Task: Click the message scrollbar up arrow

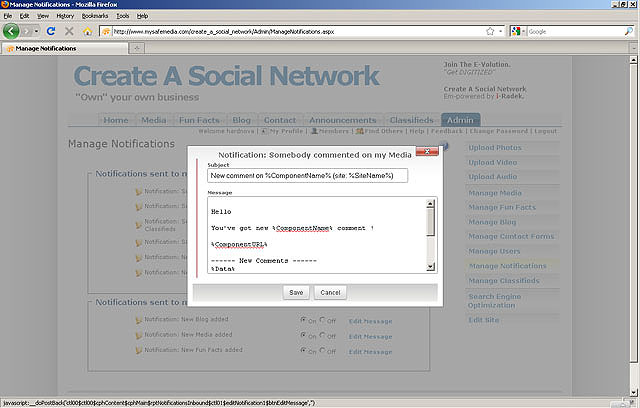Action: (x=431, y=203)
